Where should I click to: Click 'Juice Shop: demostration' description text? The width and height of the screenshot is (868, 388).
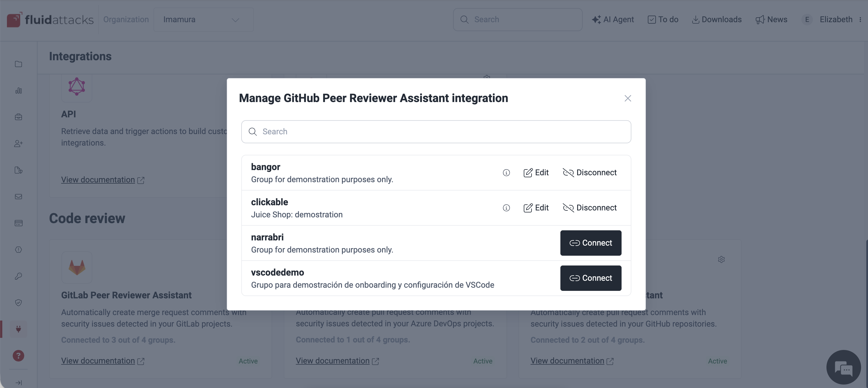click(x=297, y=215)
